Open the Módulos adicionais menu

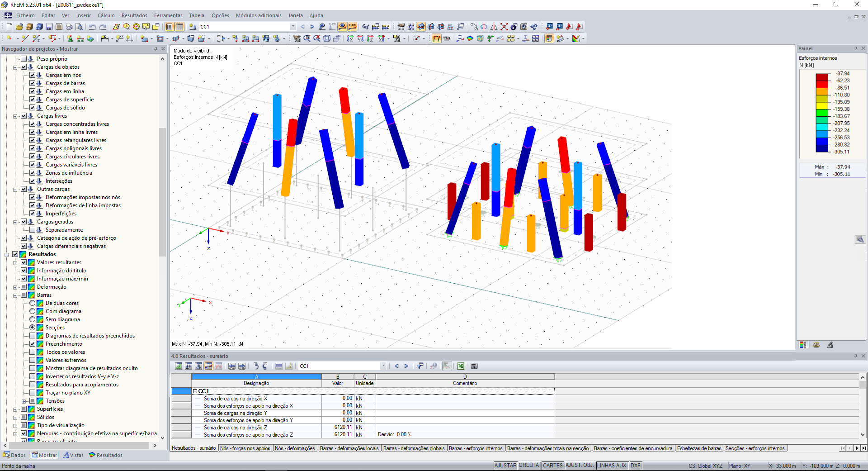[259, 15]
